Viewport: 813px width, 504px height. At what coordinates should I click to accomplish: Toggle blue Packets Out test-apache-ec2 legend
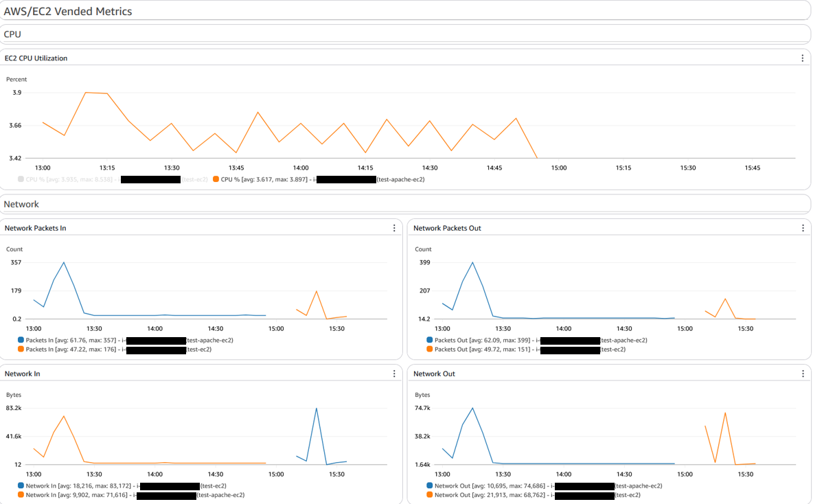(429, 340)
